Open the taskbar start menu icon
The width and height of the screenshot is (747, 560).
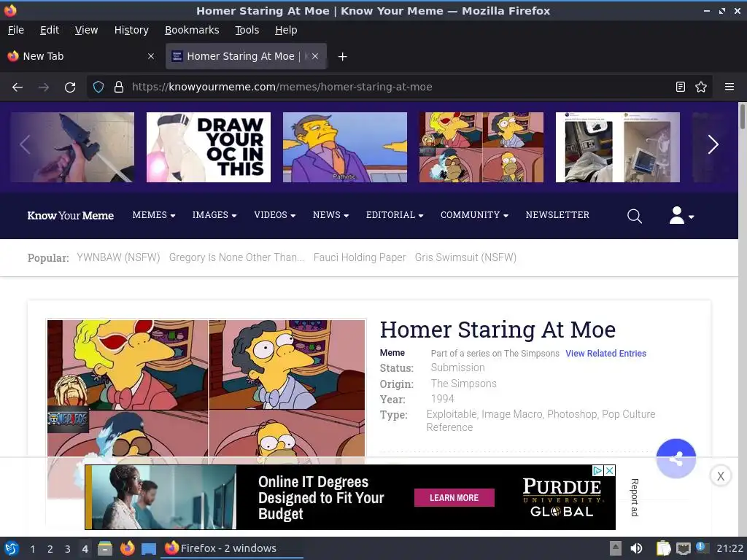pyautogui.click(x=12, y=548)
